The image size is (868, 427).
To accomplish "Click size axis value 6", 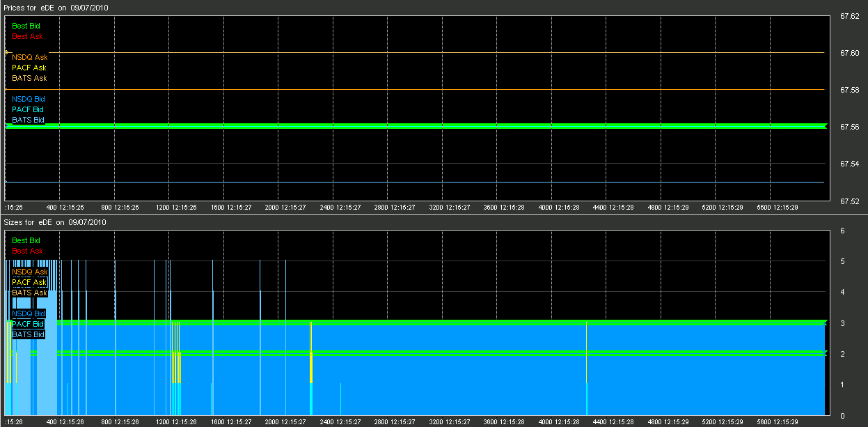I will point(842,231).
